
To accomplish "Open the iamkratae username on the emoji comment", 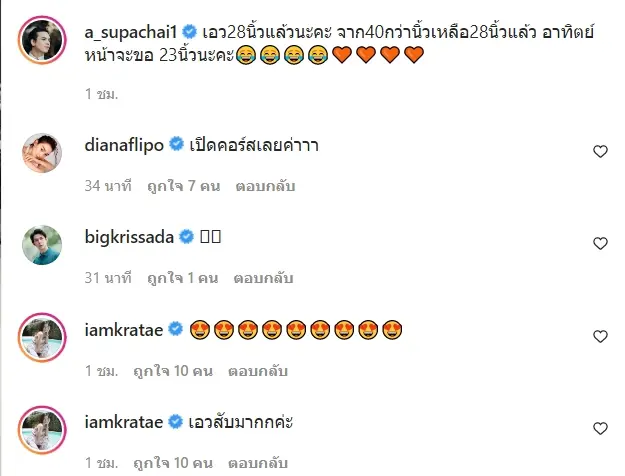I will coord(124,330).
